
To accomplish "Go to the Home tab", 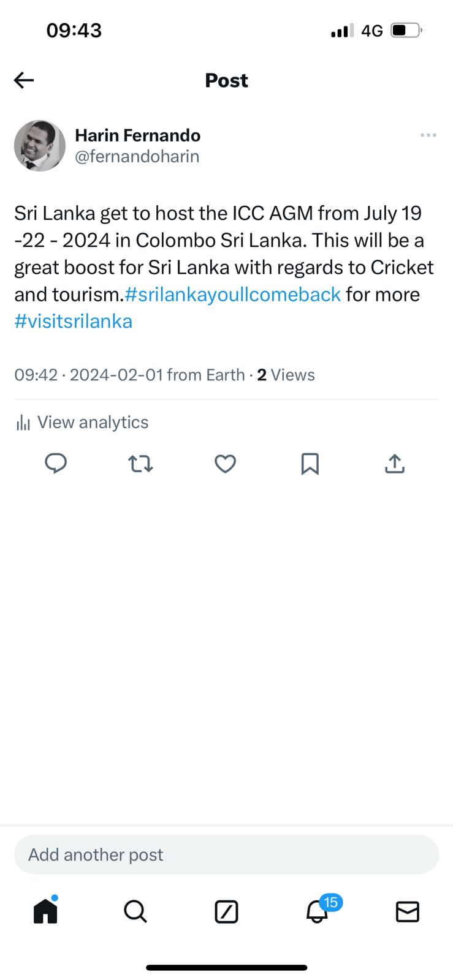I will pyautogui.click(x=45, y=911).
